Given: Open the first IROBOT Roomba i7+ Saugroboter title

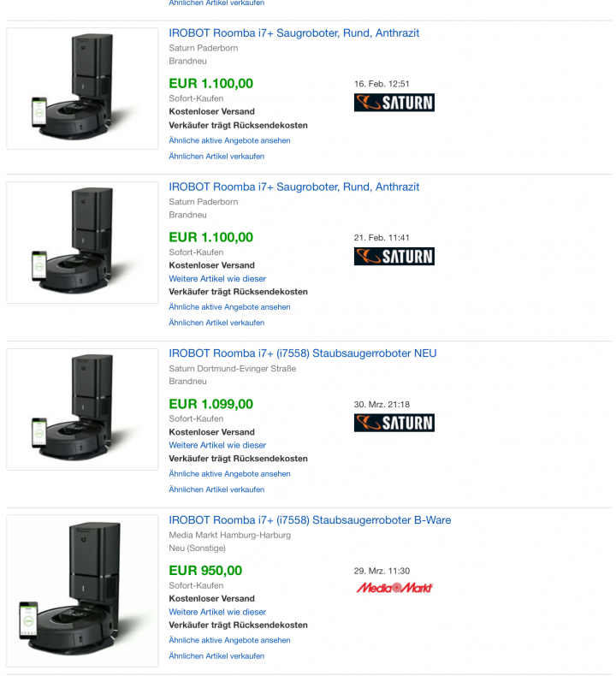Looking at the screenshot, I should tap(293, 33).
